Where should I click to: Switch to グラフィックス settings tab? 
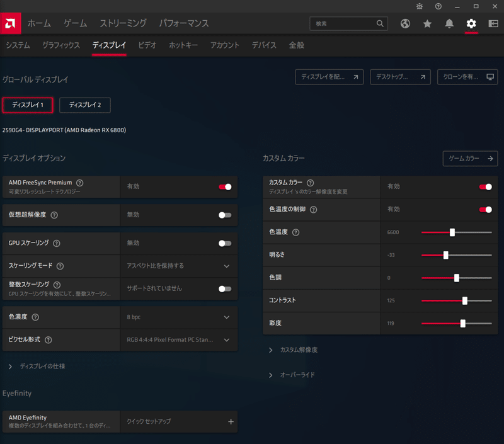tap(61, 45)
